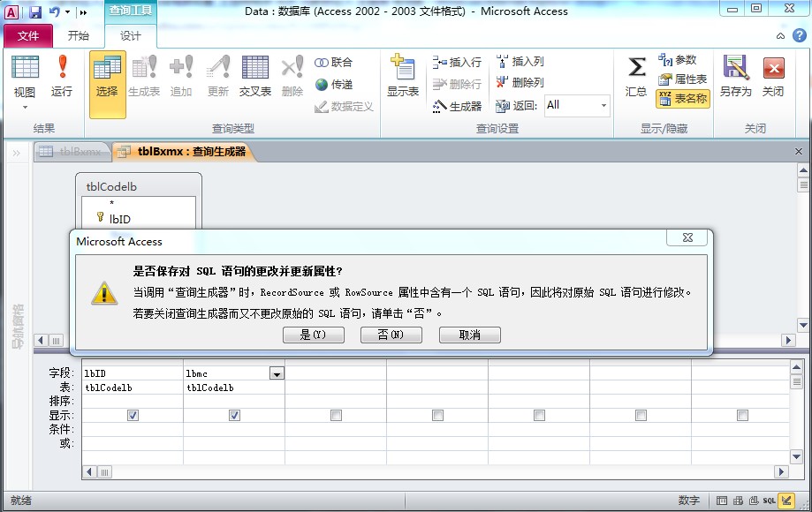This screenshot has width=812, height=512.
Task: Click the Union (联合) query icon
Action: tap(333, 62)
